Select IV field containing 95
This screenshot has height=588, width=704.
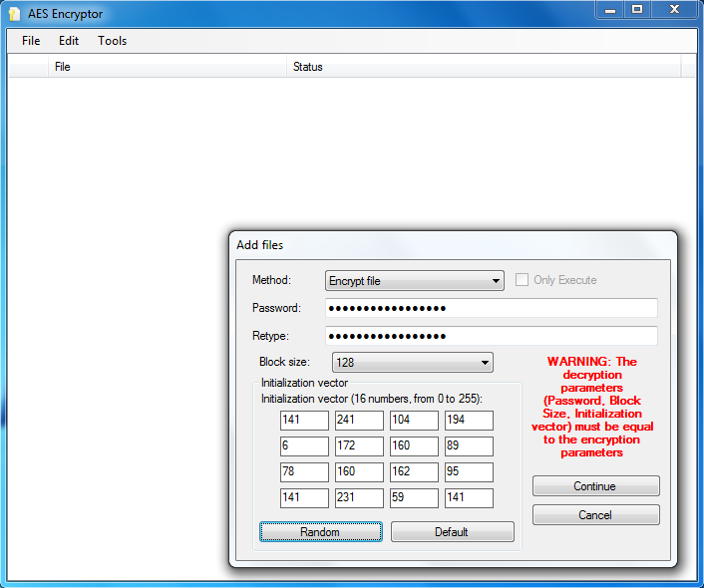[469, 472]
